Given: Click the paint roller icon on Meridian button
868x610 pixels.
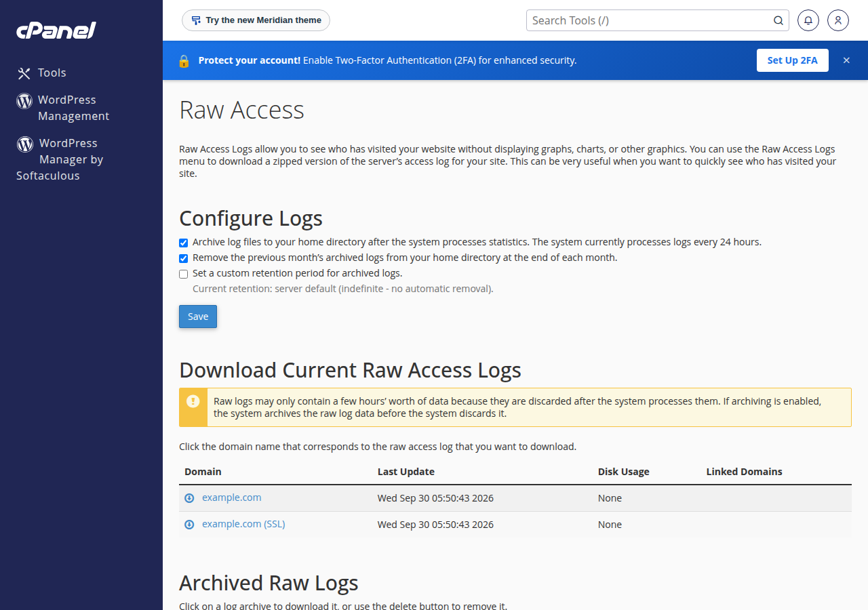Looking at the screenshot, I should 196,20.
